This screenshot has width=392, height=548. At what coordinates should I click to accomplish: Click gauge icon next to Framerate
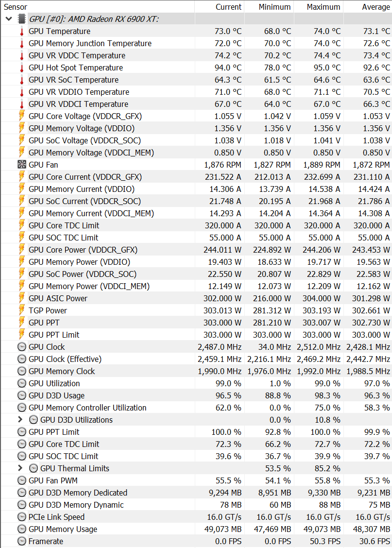point(22,541)
